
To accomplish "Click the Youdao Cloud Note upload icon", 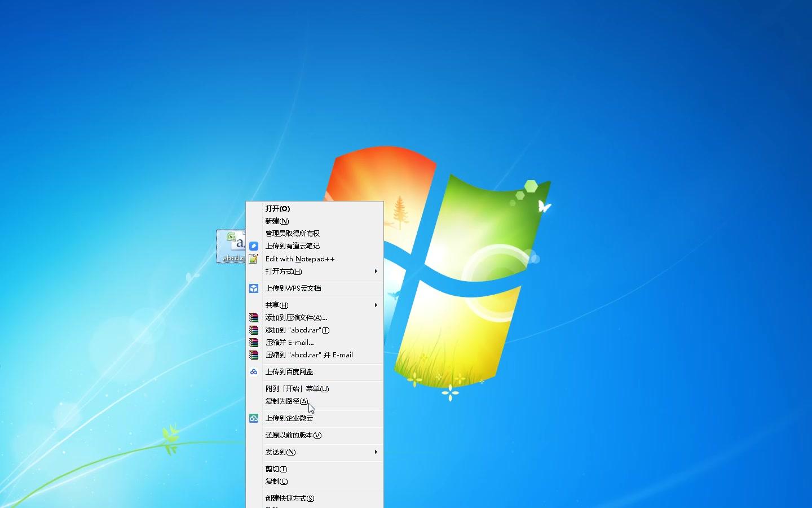I will [254, 246].
